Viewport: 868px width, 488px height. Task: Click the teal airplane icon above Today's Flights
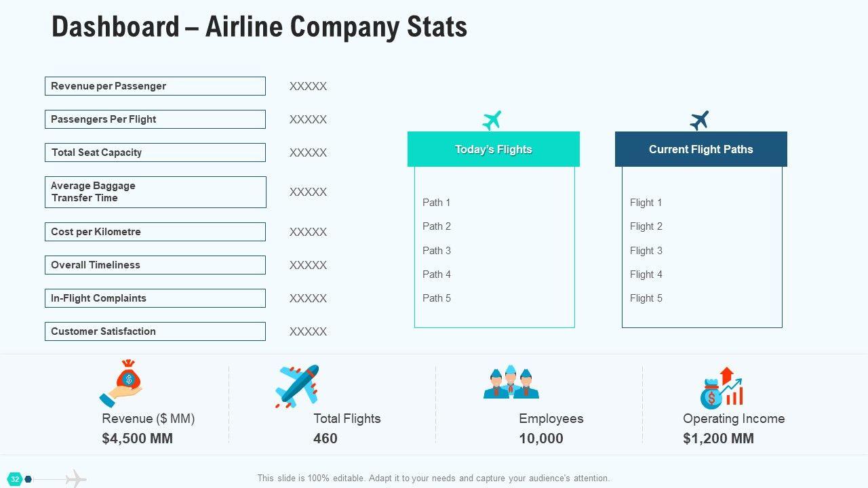pyautogui.click(x=492, y=120)
